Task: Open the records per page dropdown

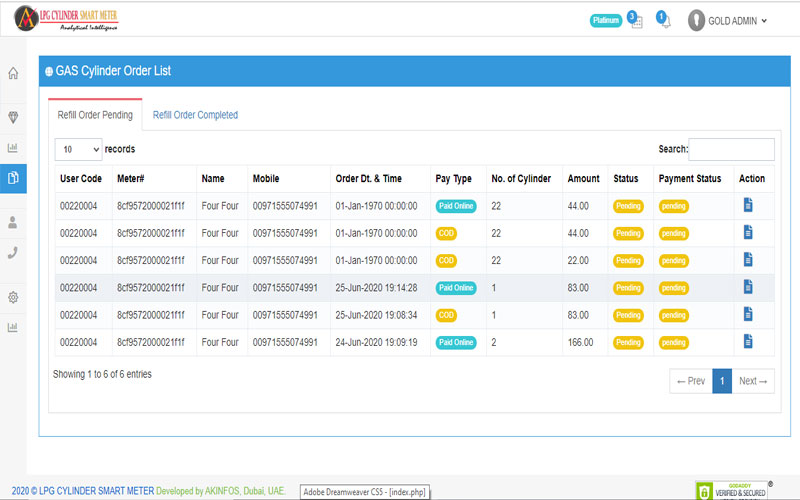Action: coord(79,149)
